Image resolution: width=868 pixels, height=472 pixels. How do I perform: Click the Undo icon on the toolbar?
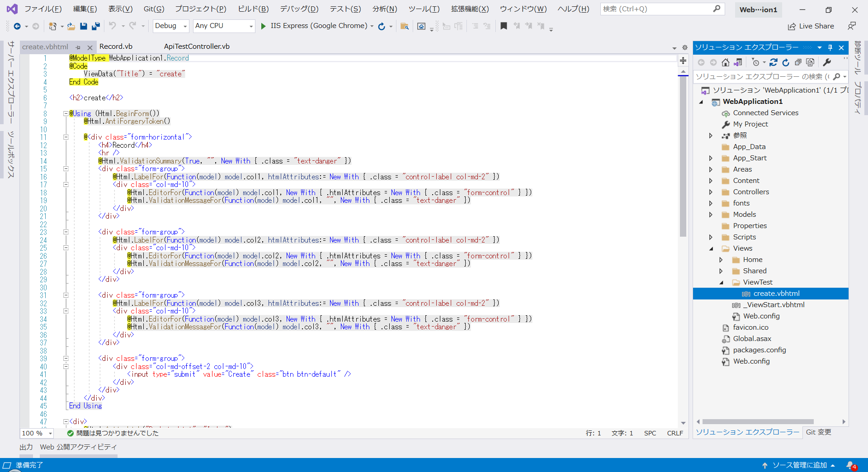(113, 26)
